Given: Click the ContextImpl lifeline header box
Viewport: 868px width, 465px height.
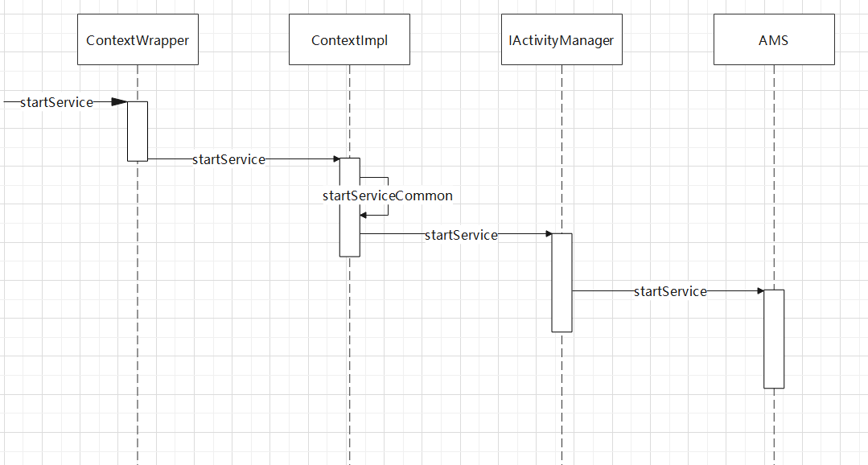Looking at the screenshot, I should pos(349,40).
